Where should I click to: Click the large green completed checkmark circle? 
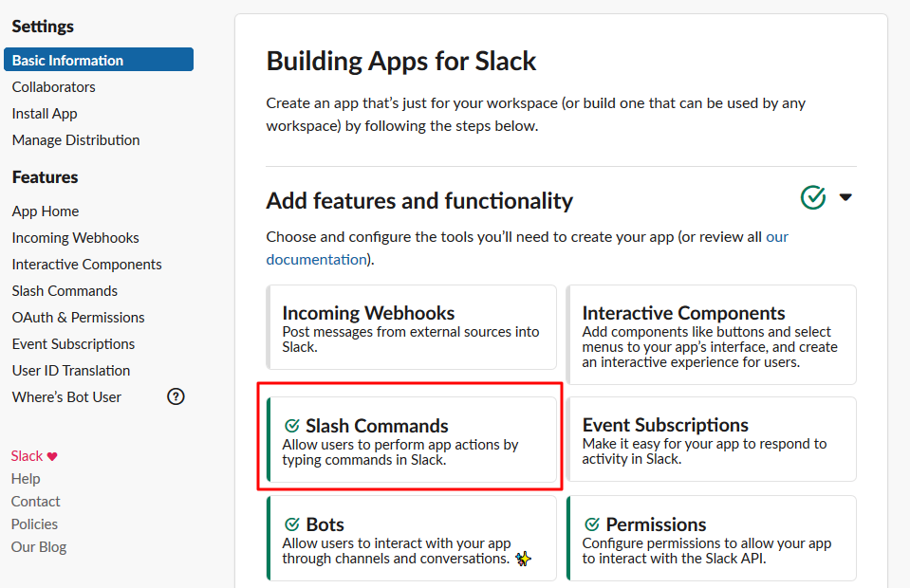click(813, 197)
